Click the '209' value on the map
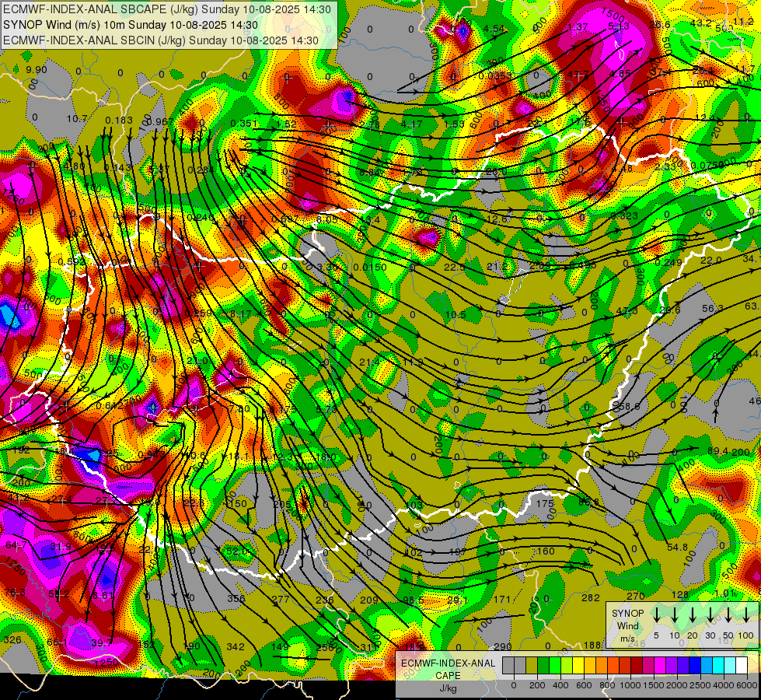Viewport: 761px width, 700px height. 369,600
